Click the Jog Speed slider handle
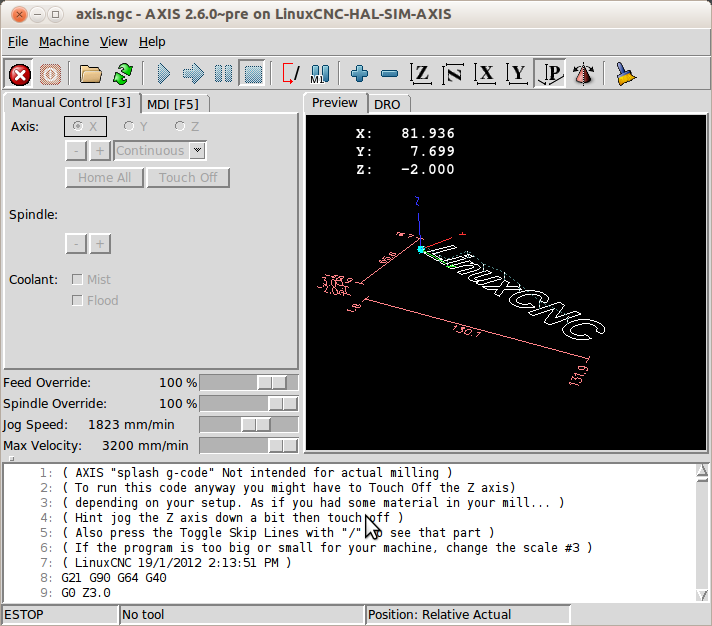This screenshot has width=712, height=626. coord(256,424)
